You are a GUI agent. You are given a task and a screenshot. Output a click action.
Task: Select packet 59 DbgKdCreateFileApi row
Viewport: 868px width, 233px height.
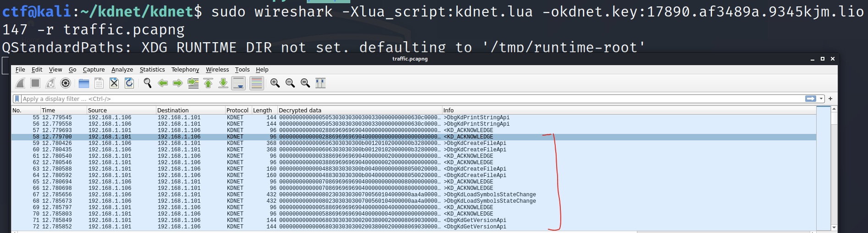point(414,143)
